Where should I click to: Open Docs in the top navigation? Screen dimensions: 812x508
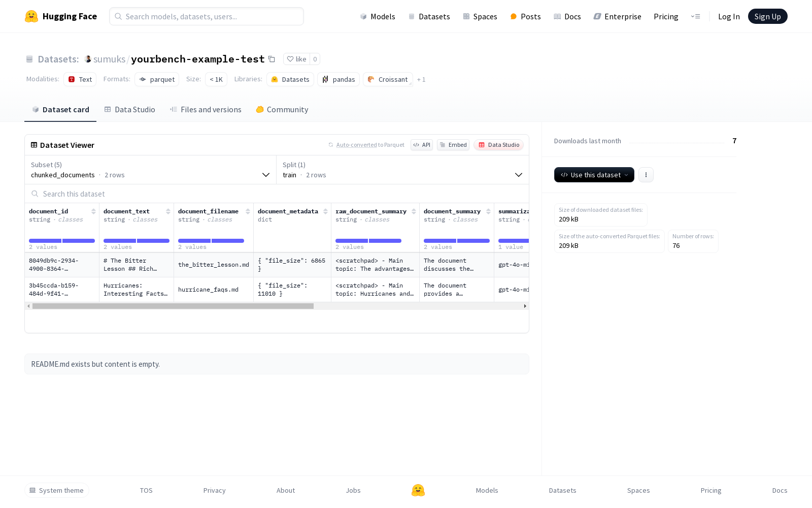point(567,16)
